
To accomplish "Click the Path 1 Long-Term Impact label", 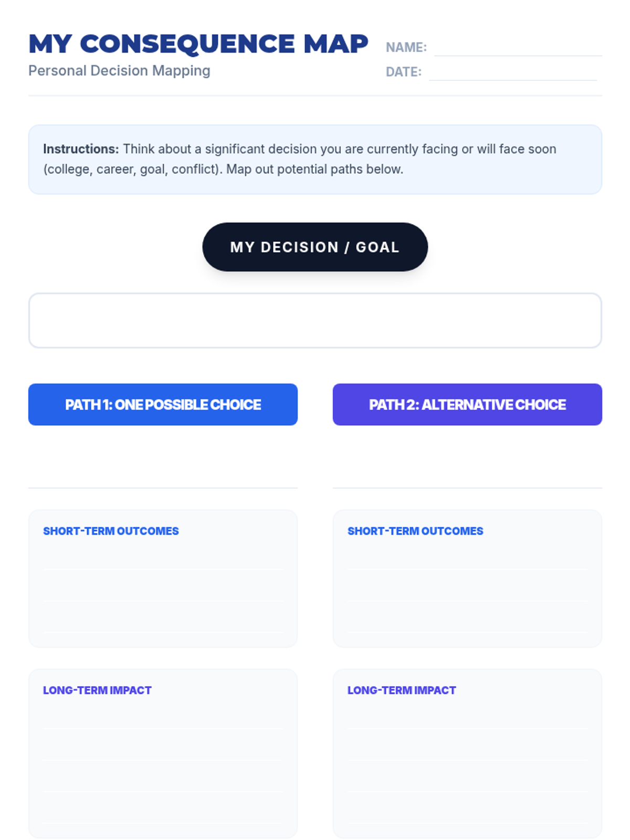I will [97, 690].
